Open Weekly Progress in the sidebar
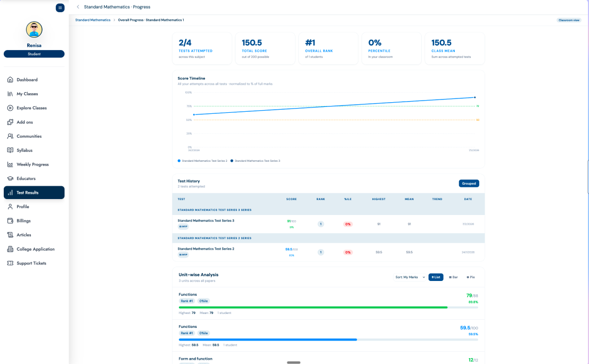Image resolution: width=589 pixels, height=364 pixels. 32,164
